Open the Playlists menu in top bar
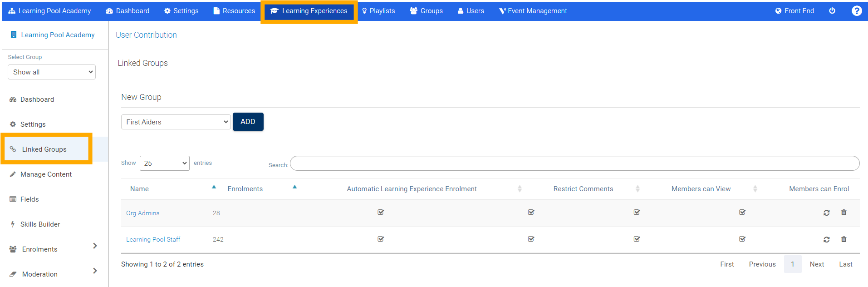868x287 pixels. 378,11
